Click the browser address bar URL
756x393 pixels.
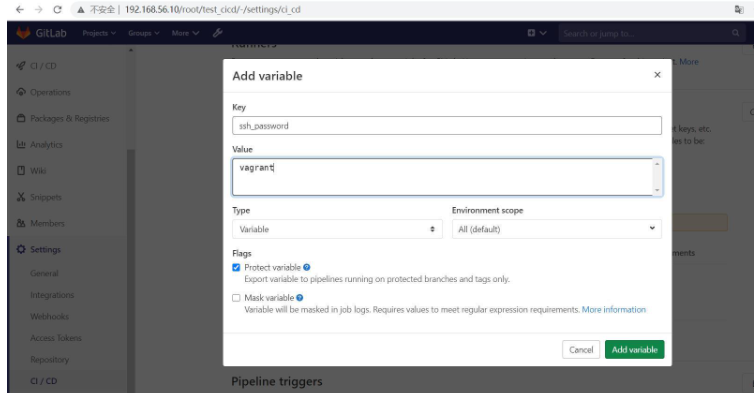click(x=213, y=10)
